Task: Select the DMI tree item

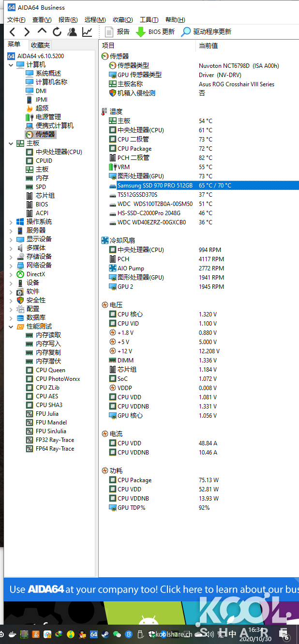Action: (41, 91)
